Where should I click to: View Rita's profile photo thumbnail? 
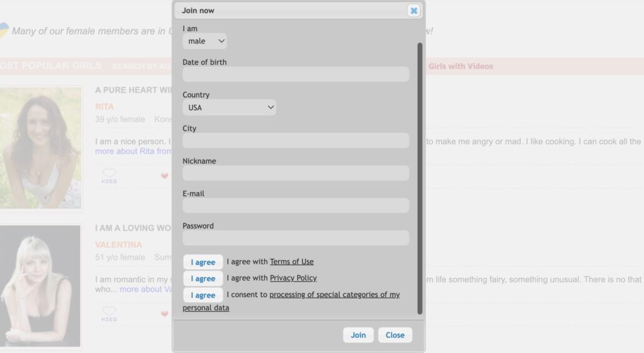point(41,148)
